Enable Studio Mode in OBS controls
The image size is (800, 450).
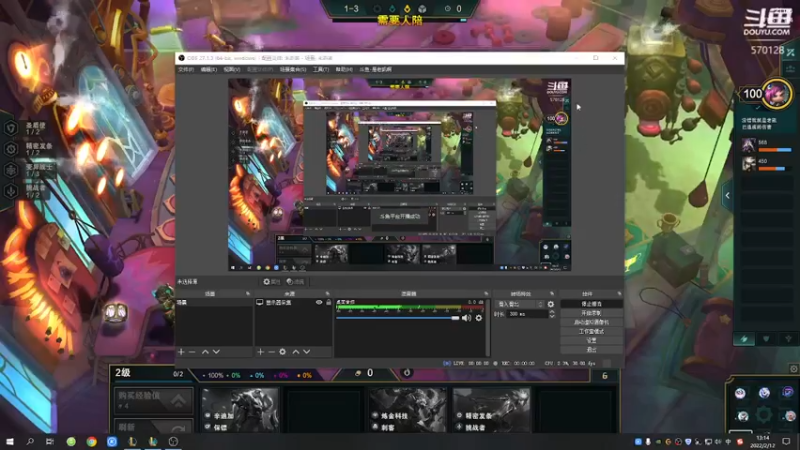[x=591, y=332]
